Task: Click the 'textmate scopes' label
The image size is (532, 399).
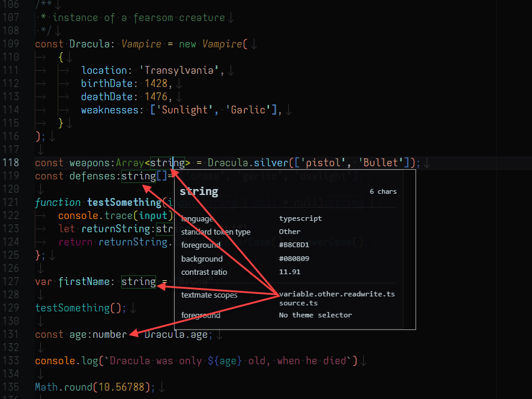Action: click(x=209, y=295)
